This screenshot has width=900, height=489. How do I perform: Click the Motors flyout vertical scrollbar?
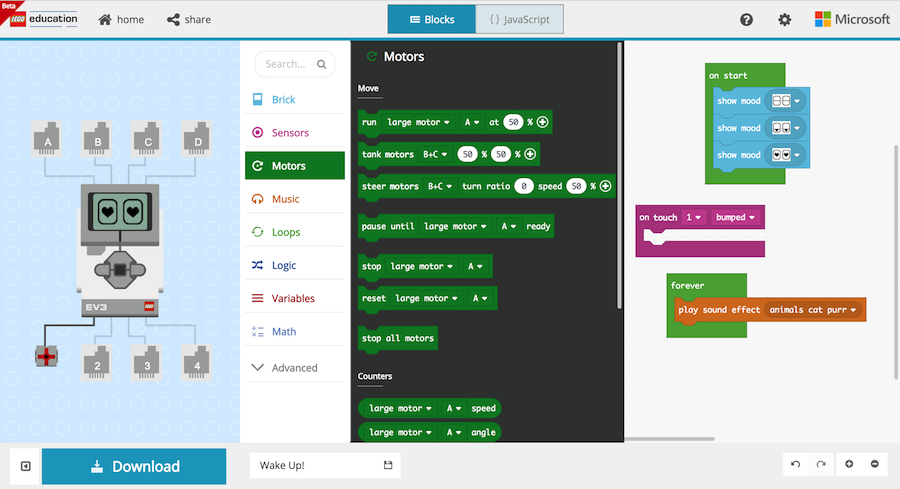619,175
